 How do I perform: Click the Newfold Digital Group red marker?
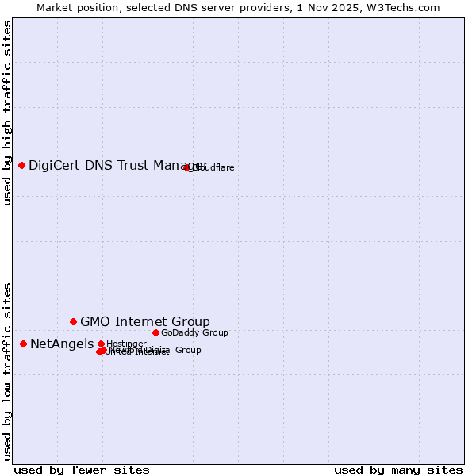coord(103,350)
